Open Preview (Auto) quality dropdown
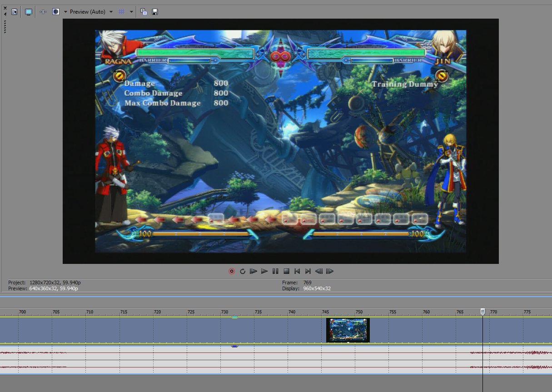The image size is (552, 392). [91, 12]
